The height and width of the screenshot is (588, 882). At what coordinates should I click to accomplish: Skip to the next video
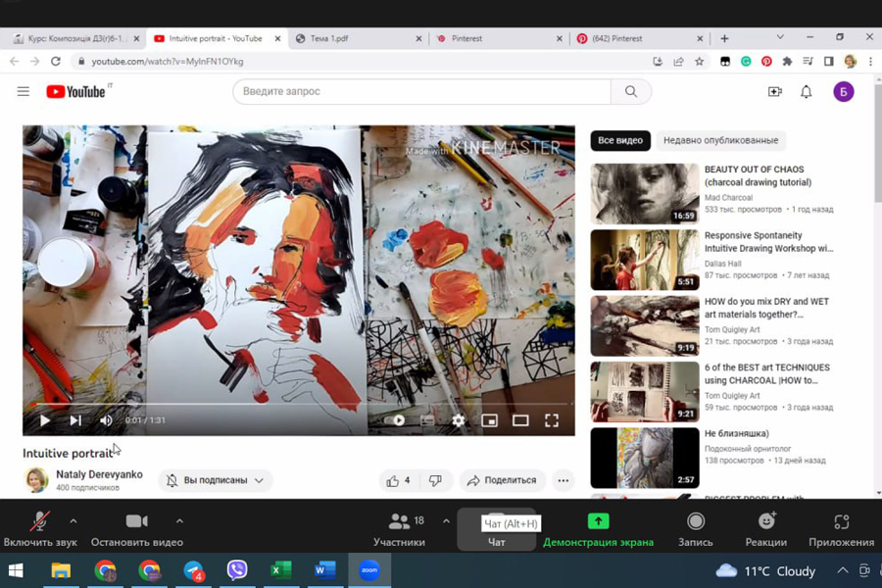75,420
